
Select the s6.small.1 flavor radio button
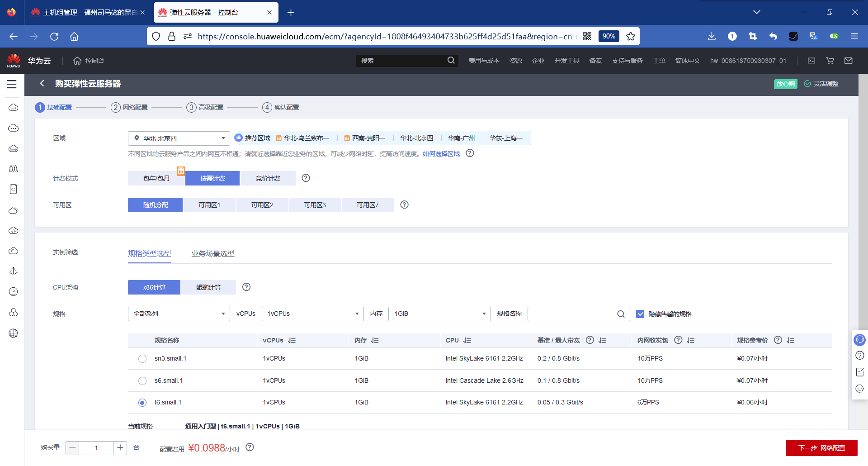pos(142,381)
